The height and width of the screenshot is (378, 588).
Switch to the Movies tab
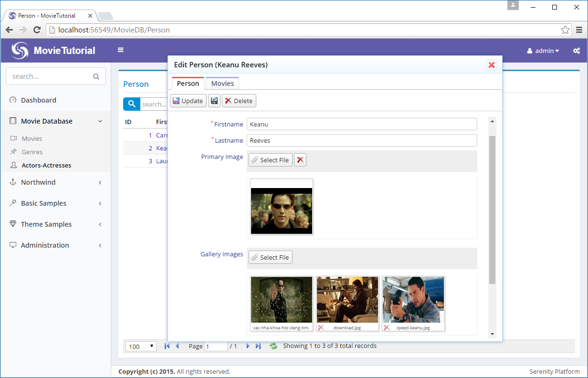point(222,84)
